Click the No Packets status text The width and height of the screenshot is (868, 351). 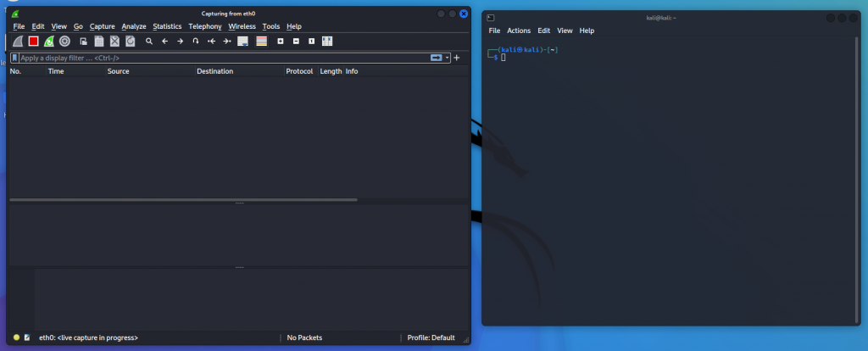[x=304, y=337]
